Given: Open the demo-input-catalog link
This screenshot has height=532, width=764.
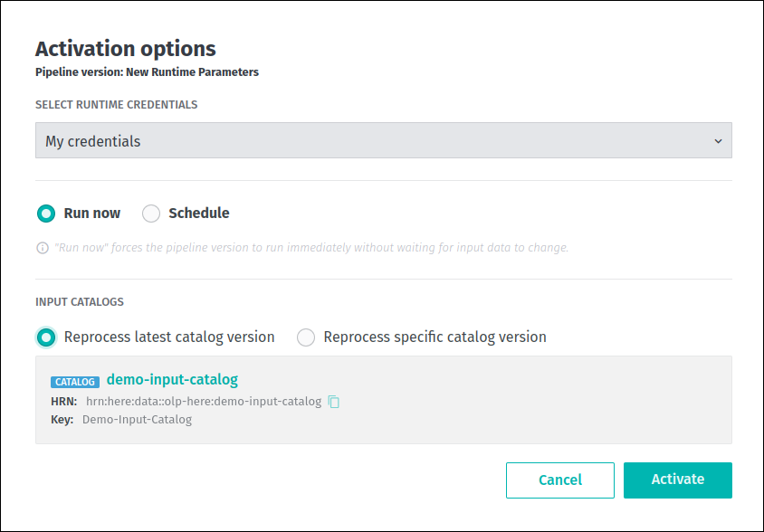Looking at the screenshot, I should click(172, 379).
